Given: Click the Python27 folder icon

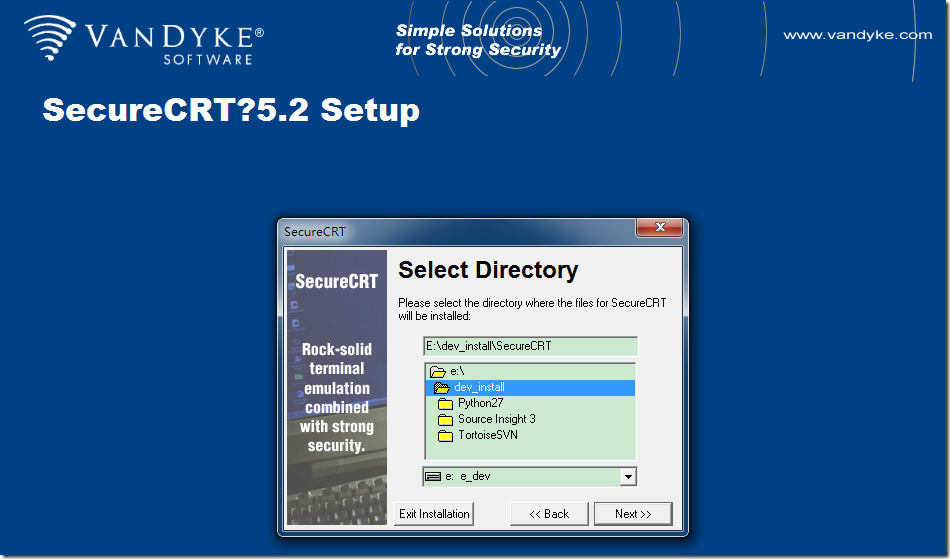Looking at the screenshot, I should (x=445, y=404).
